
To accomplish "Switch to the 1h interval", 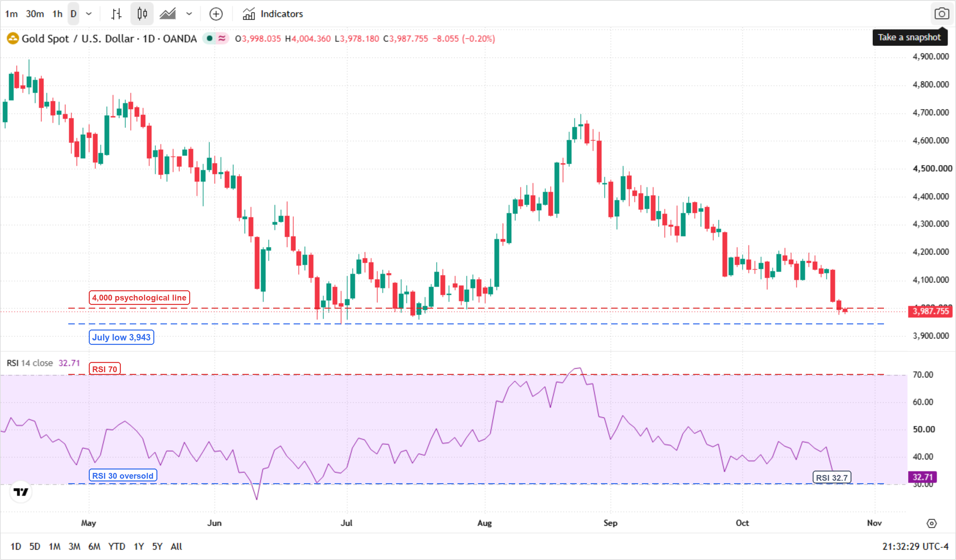I will pos(57,14).
